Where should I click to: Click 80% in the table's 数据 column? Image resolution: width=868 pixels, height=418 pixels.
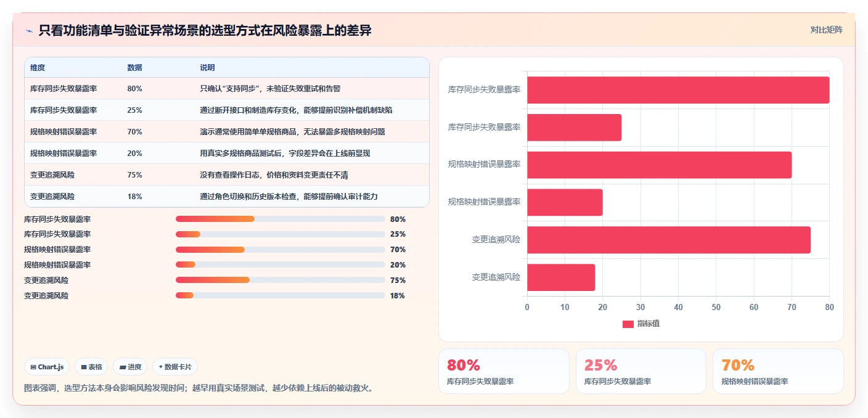pyautogui.click(x=134, y=89)
